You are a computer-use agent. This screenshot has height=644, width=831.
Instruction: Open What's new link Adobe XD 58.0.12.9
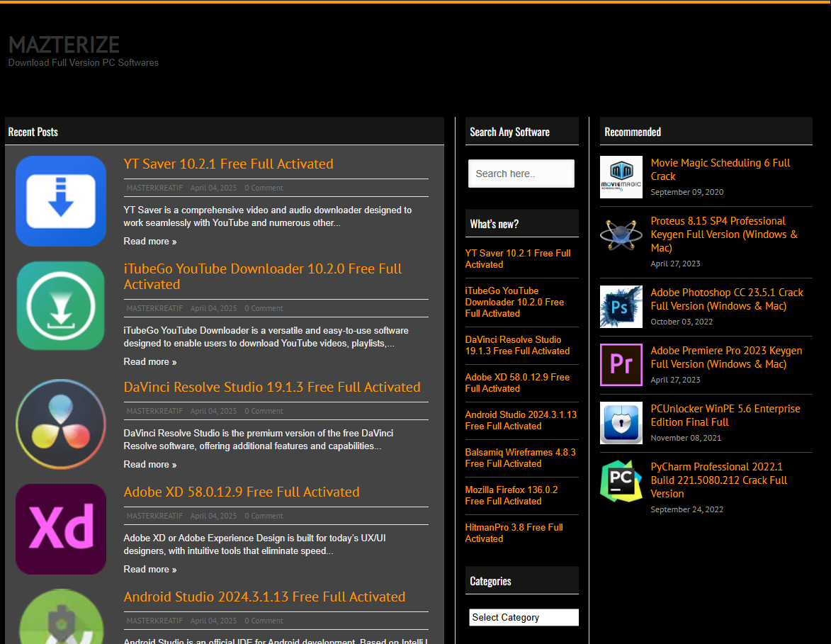pos(517,383)
